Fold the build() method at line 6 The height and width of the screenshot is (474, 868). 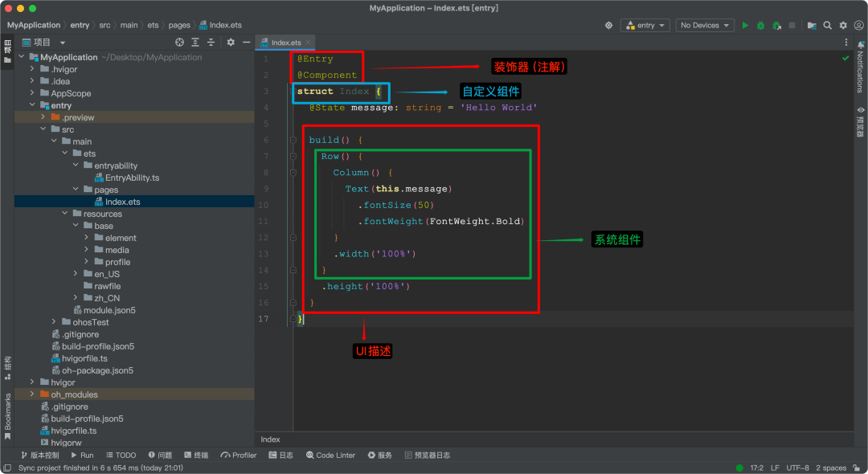pos(293,140)
